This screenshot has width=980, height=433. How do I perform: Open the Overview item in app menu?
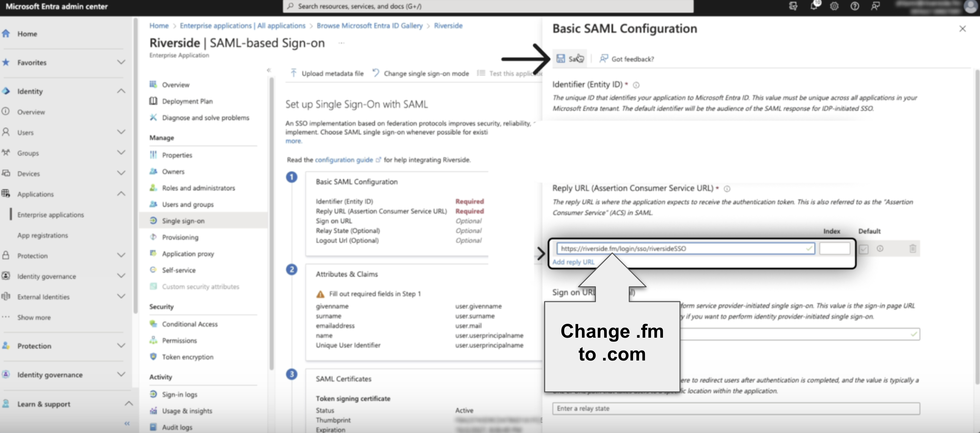[175, 84]
